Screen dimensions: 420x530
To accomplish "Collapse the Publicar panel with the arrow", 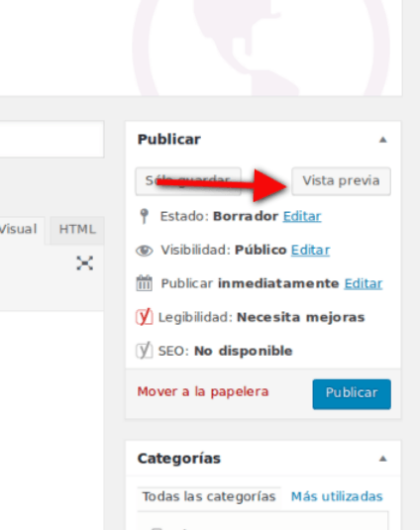I will [382, 140].
